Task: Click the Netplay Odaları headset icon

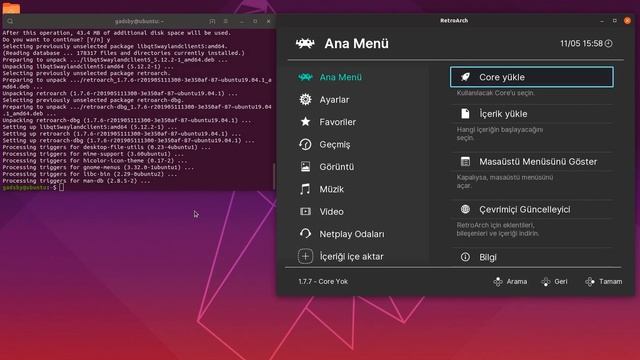Action: pos(305,234)
